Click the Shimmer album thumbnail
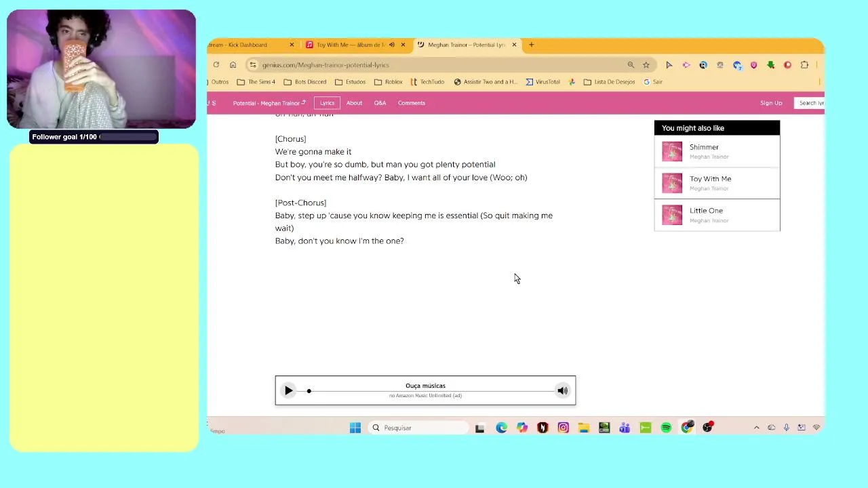Image resolution: width=868 pixels, height=488 pixels. click(x=672, y=151)
